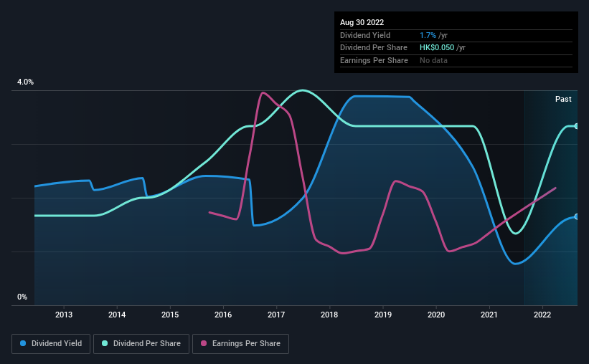Click the 2020 x-axis label
This screenshot has height=364, width=589.
[436, 315]
